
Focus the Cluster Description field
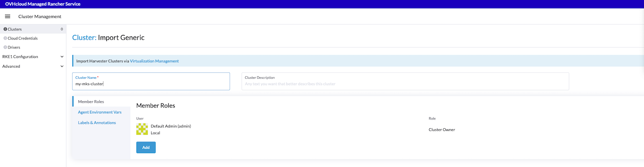[x=405, y=81]
